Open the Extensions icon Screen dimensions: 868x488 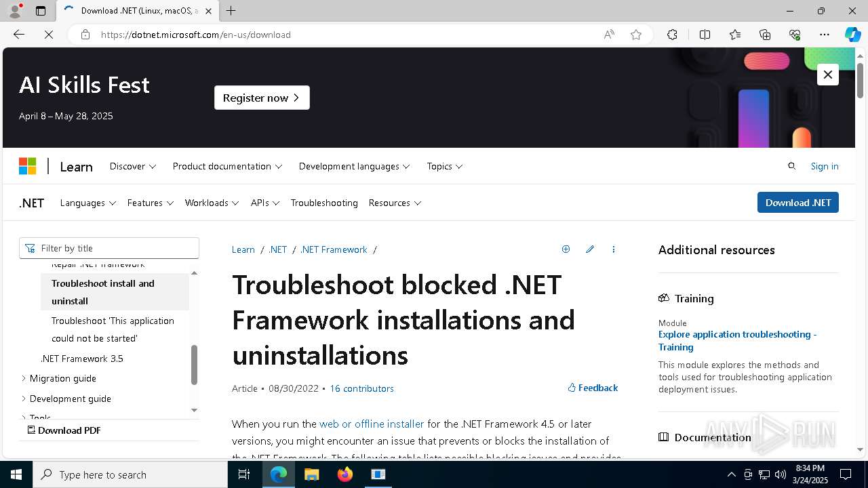672,35
